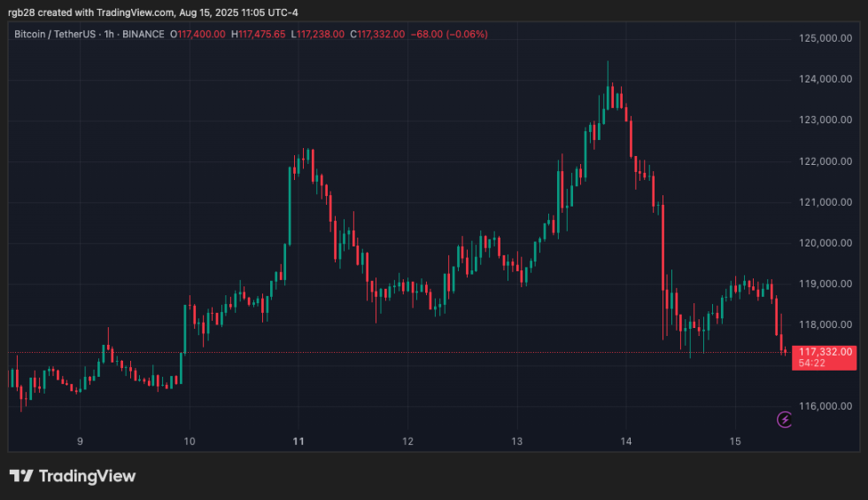Click the red current price label 117,332.00
The width and height of the screenshot is (868, 500).
[825, 352]
